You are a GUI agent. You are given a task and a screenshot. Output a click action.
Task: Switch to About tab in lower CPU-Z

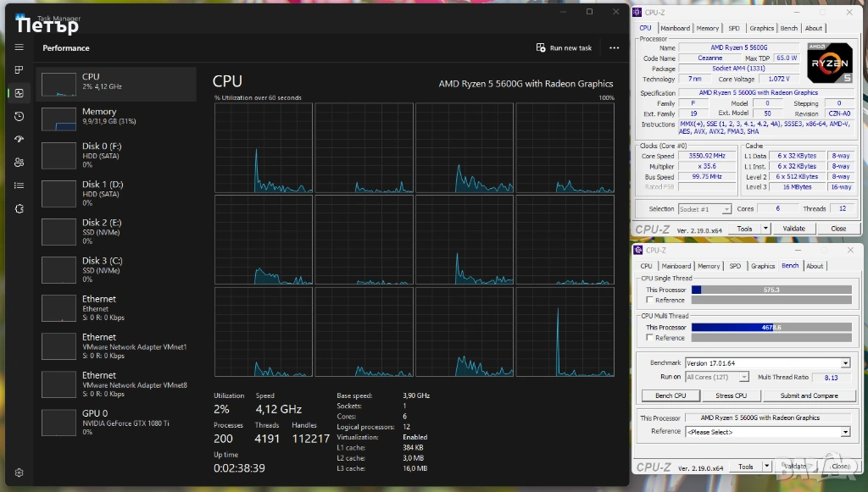tap(815, 266)
